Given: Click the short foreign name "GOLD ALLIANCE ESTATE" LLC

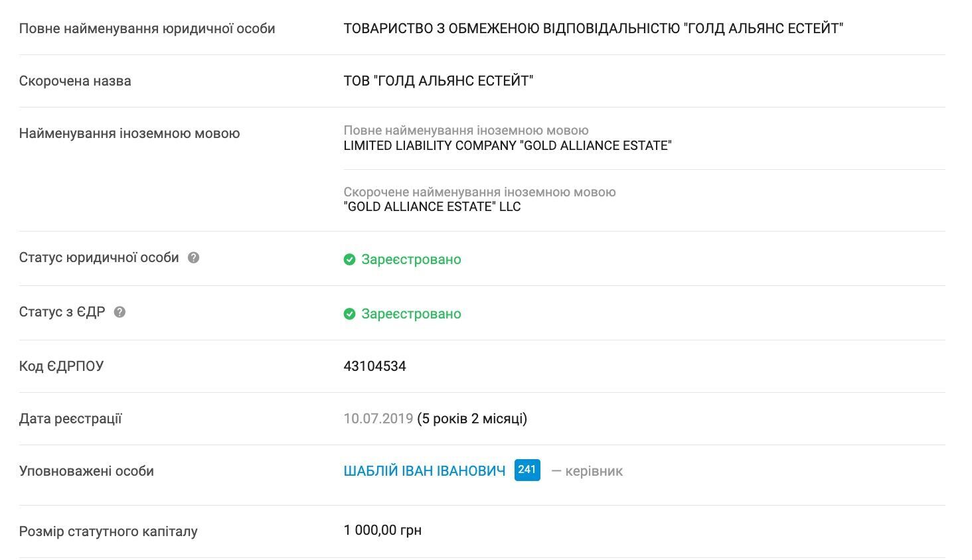Looking at the screenshot, I should (x=432, y=206).
